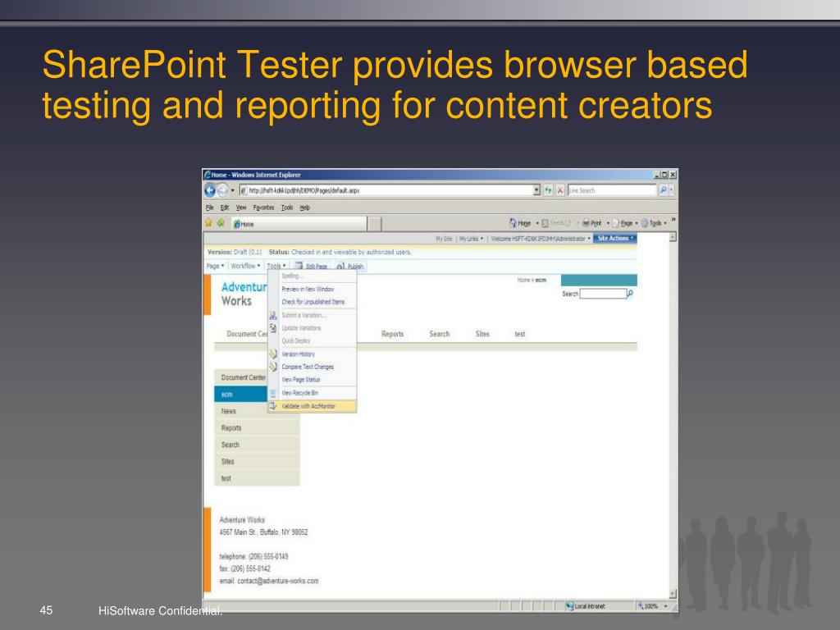Screen dimensions: 840x630
Task: Open the Workflow dropdown menu
Action: click(x=245, y=266)
